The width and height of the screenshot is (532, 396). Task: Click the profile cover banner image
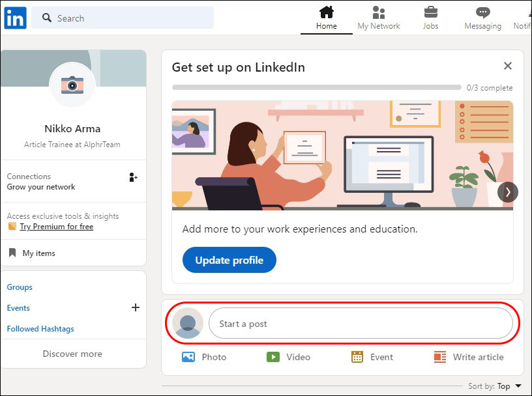click(74, 68)
